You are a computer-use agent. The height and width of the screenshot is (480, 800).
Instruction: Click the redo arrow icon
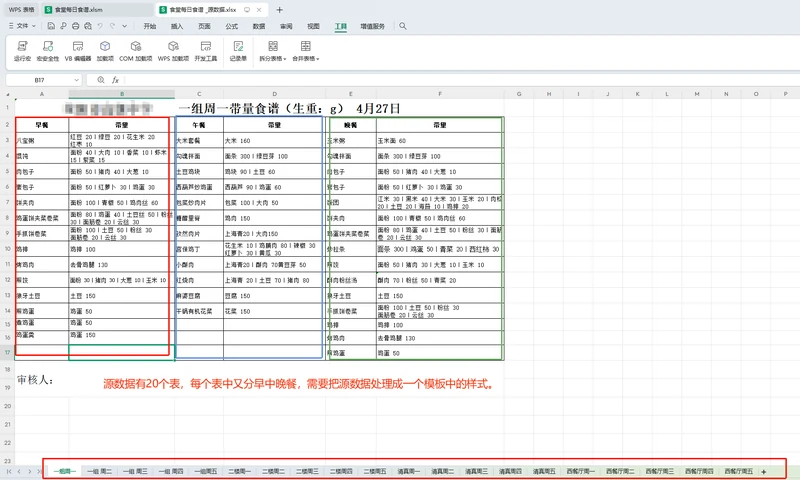coord(112,26)
